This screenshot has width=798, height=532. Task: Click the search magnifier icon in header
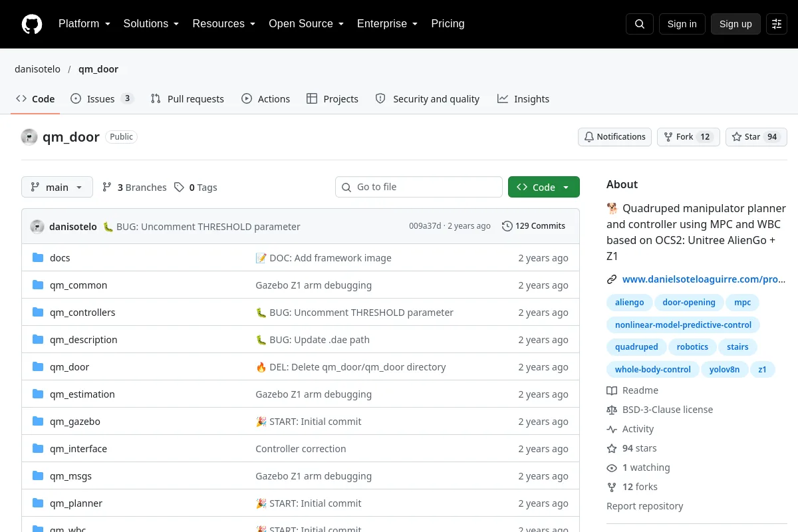click(x=640, y=24)
